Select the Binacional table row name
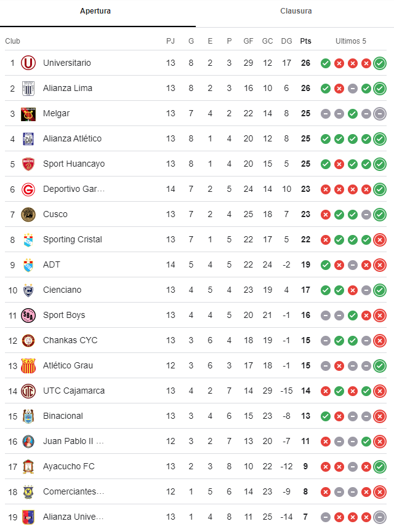The image size is (394, 532). 63,416
